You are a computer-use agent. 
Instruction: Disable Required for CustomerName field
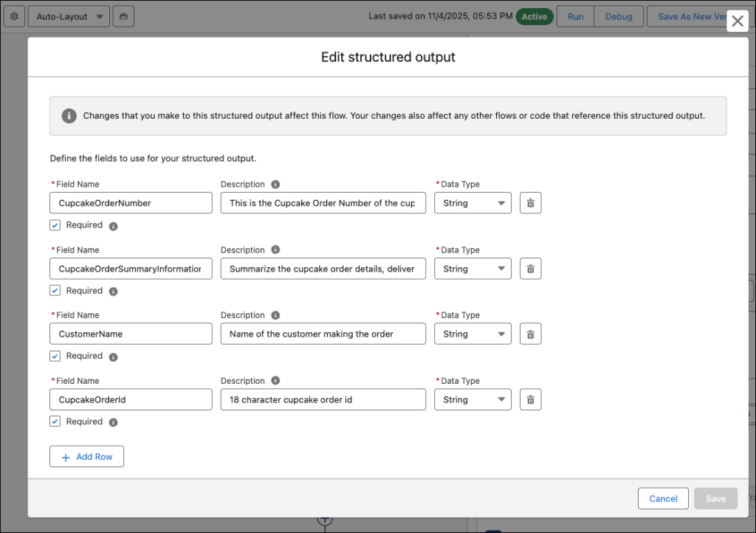point(55,356)
